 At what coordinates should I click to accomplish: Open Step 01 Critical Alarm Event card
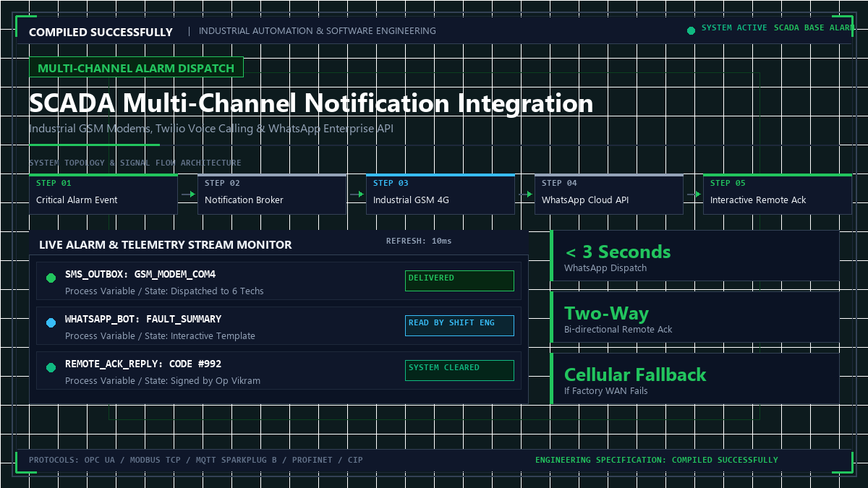(103, 194)
